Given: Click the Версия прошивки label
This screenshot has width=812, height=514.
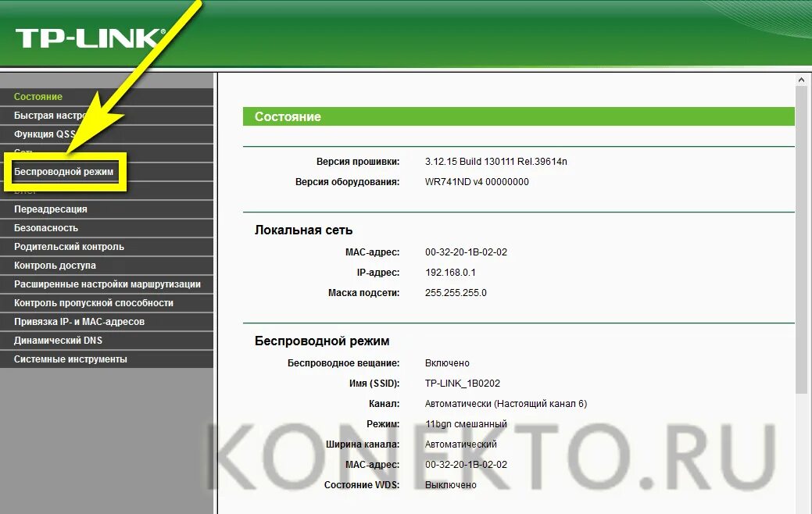Looking at the screenshot, I should pyautogui.click(x=358, y=162).
